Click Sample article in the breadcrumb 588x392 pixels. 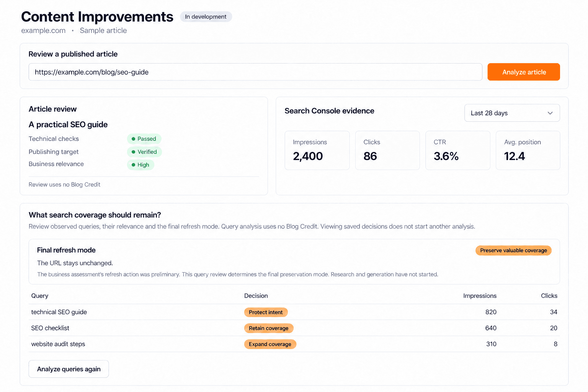point(103,31)
